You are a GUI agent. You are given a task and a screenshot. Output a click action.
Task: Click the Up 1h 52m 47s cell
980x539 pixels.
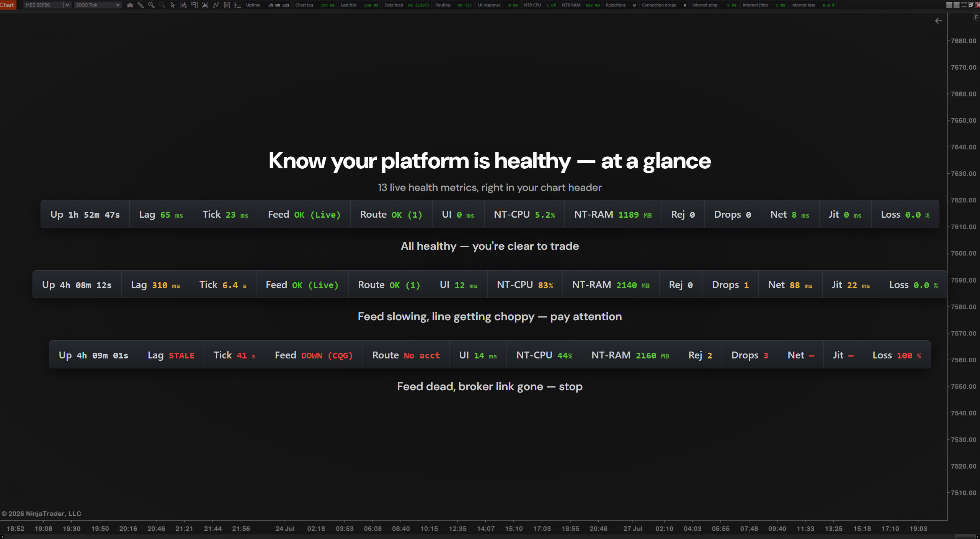[x=85, y=214]
